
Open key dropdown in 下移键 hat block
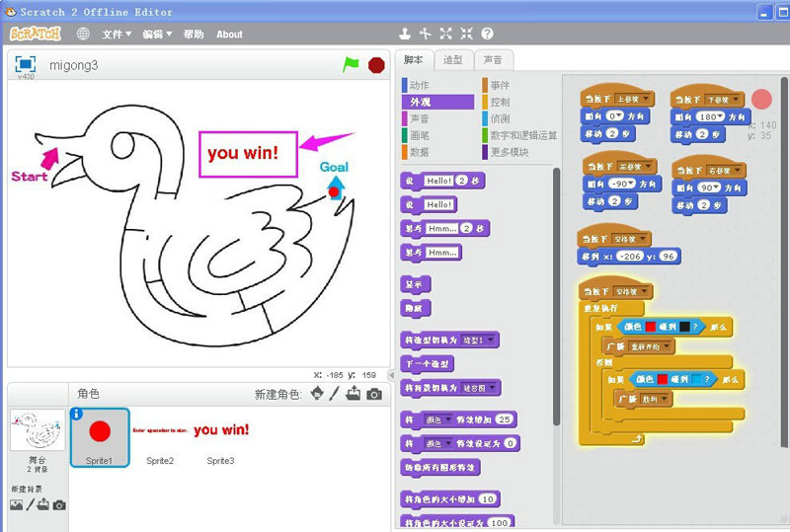(723, 100)
